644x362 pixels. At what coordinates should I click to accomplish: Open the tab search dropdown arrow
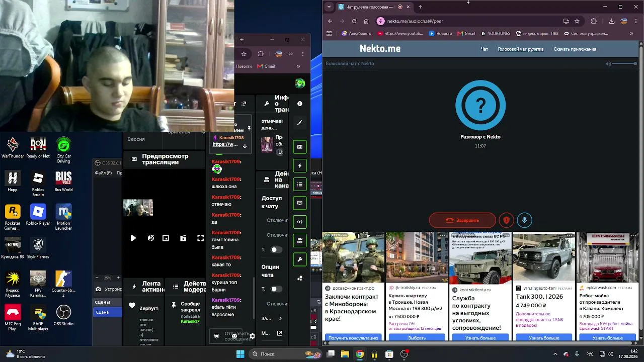[329, 7]
